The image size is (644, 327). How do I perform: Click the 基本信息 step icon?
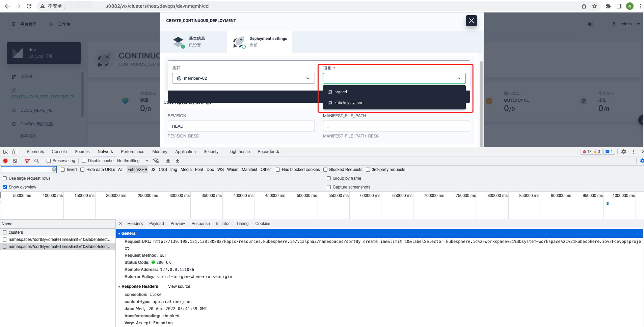coord(179,42)
